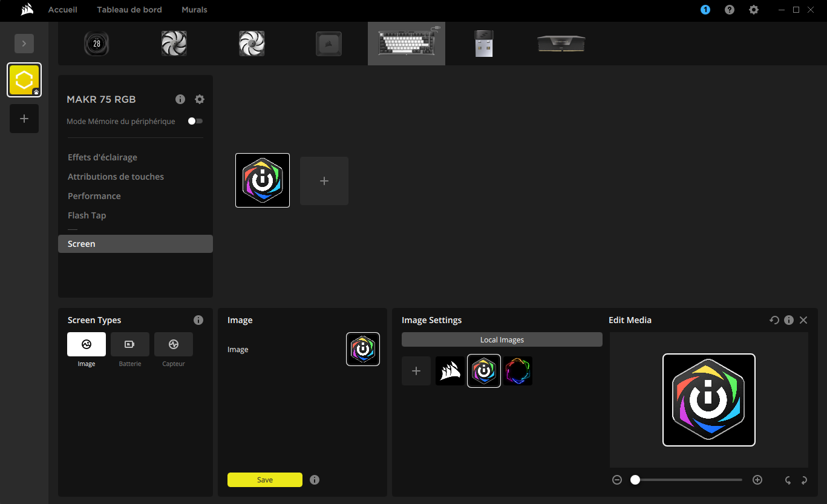Zoom in with plus icon
827x504 pixels.
757,480
